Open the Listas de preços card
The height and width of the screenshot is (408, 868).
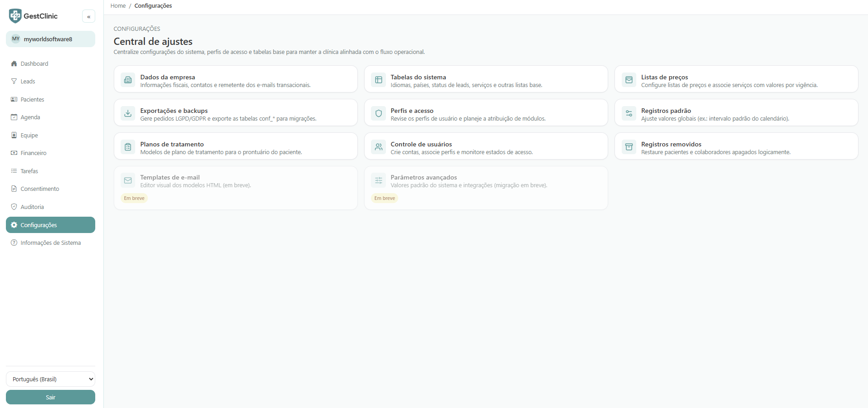(736, 79)
